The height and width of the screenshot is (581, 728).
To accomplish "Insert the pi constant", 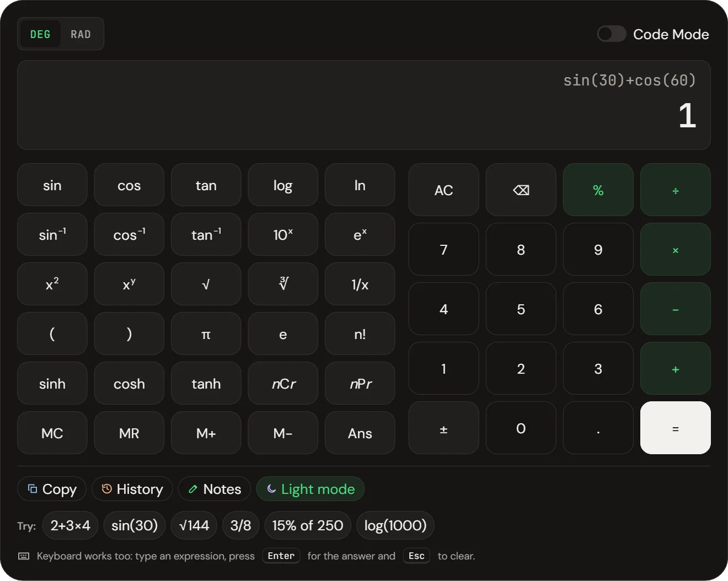I will (x=206, y=333).
